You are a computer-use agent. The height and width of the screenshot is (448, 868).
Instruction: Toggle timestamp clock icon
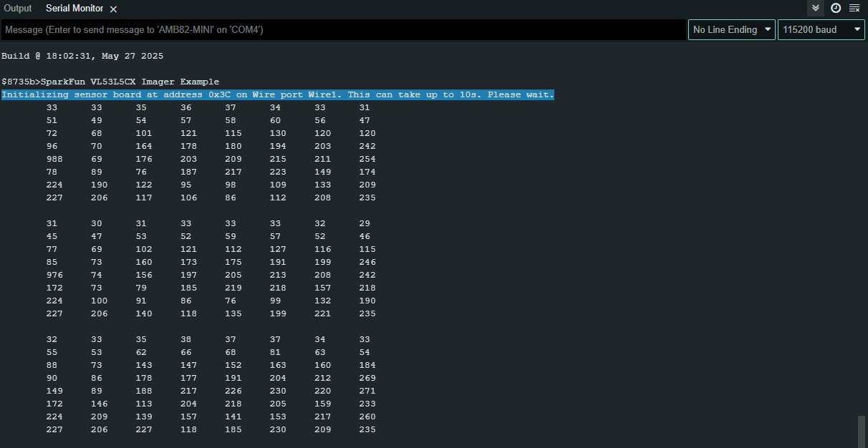(835, 8)
